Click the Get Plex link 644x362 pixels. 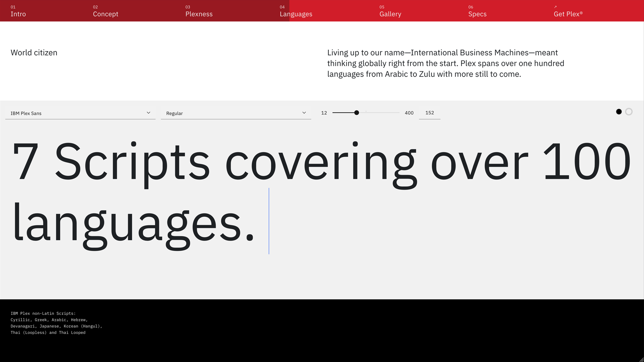tap(568, 14)
